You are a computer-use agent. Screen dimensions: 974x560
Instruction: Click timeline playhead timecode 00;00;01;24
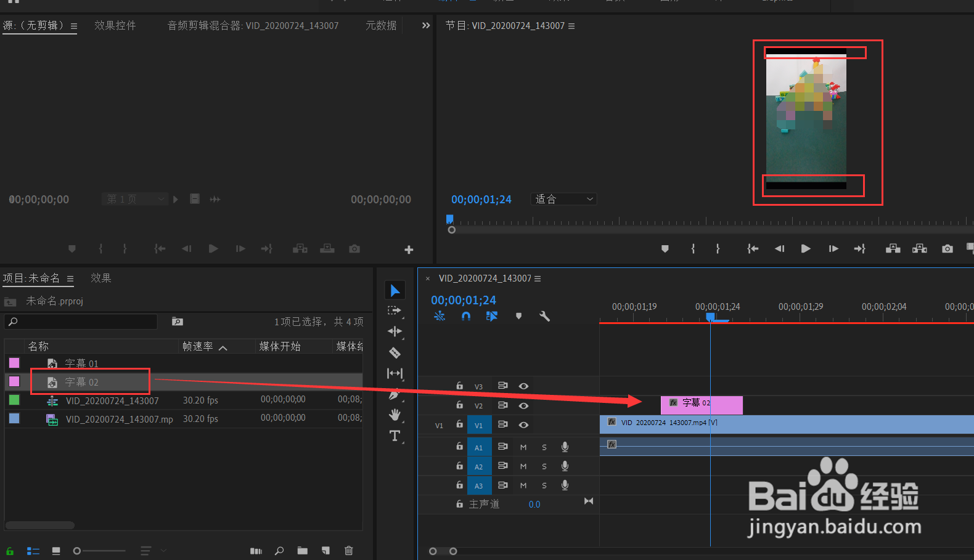pyautogui.click(x=464, y=300)
